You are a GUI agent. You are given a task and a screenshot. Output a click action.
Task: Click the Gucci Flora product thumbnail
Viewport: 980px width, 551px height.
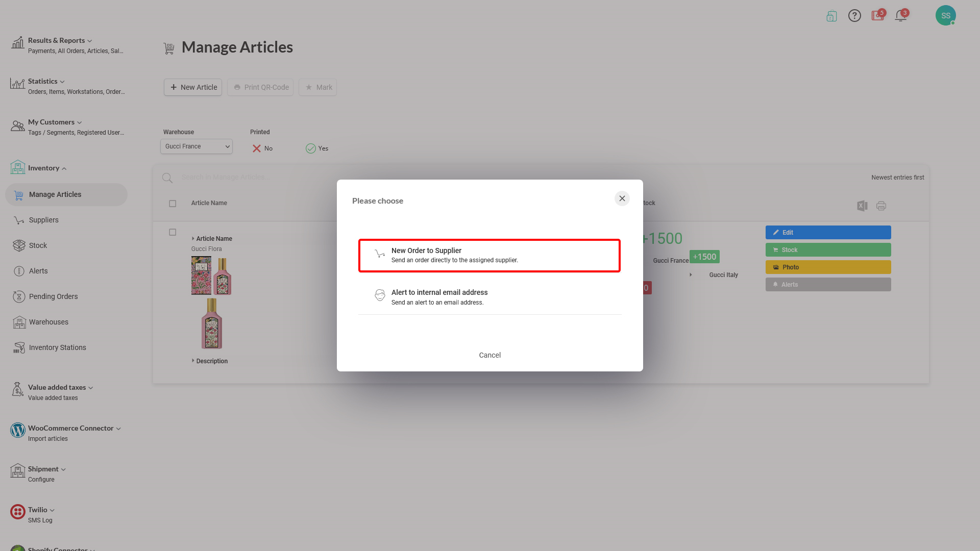pos(211,276)
